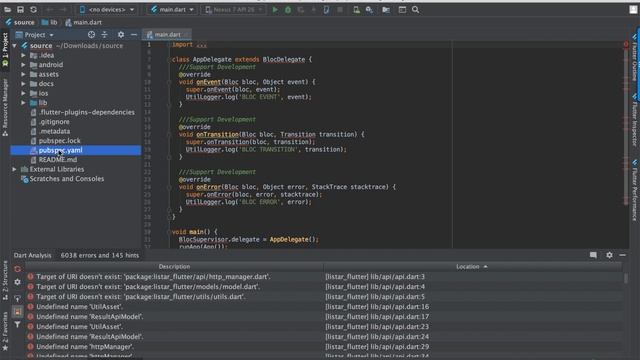Open Project panel gear settings

(x=121, y=35)
